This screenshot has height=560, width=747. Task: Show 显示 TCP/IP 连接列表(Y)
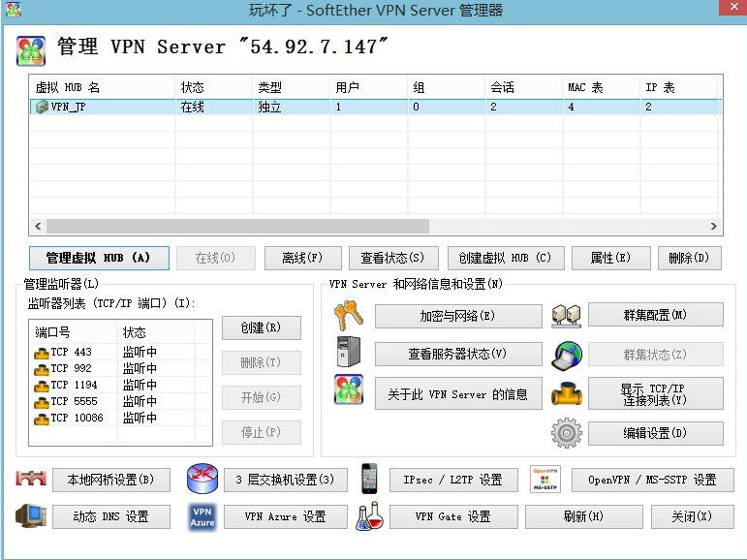(656, 393)
